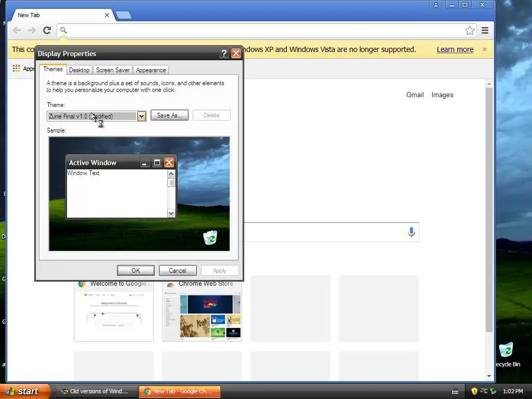Image resolution: width=532 pixels, height=399 pixels.
Task: Switch to the Desktop tab
Action: pyautogui.click(x=79, y=70)
